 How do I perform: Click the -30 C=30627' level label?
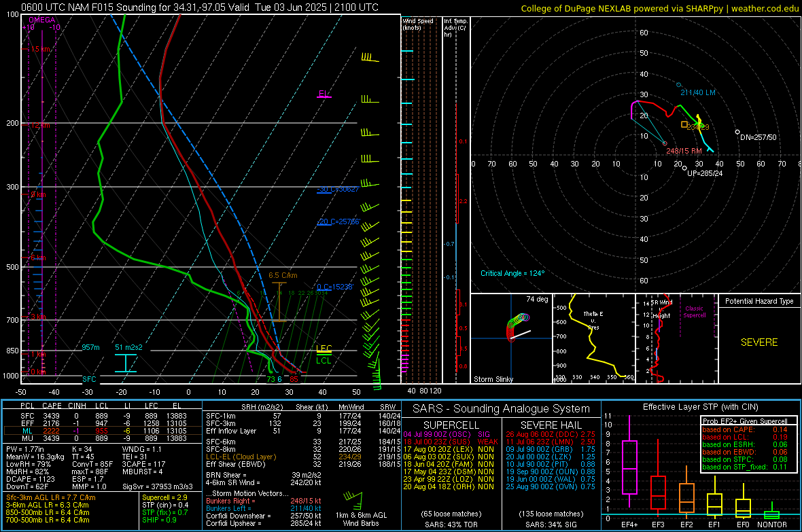tap(338, 190)
